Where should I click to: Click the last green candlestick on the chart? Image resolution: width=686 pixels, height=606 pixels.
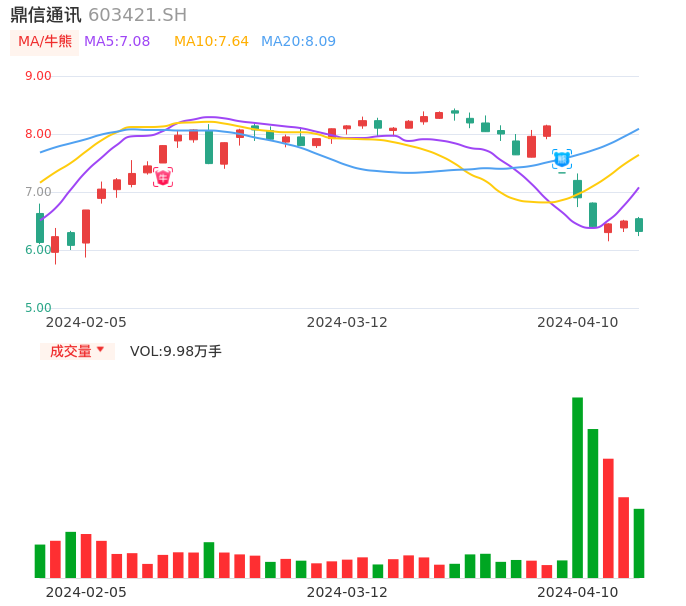639,225
